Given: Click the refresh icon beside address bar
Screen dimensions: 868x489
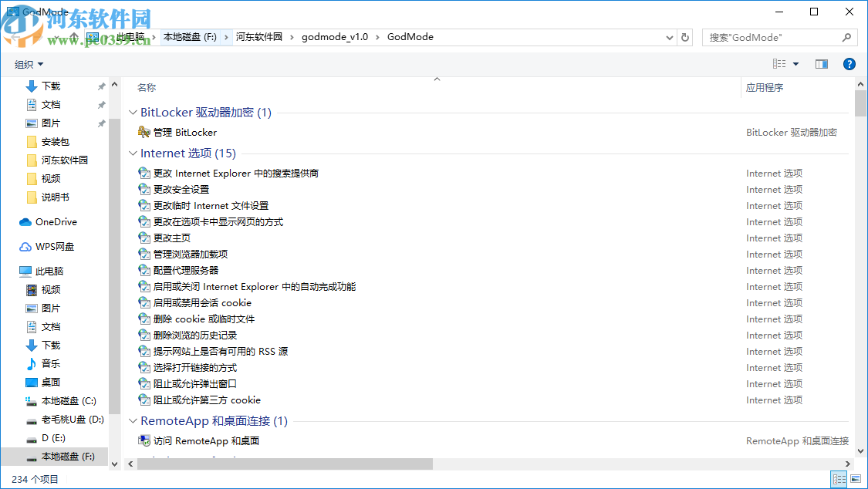Looking at the screenshot, I should (685, 36).
